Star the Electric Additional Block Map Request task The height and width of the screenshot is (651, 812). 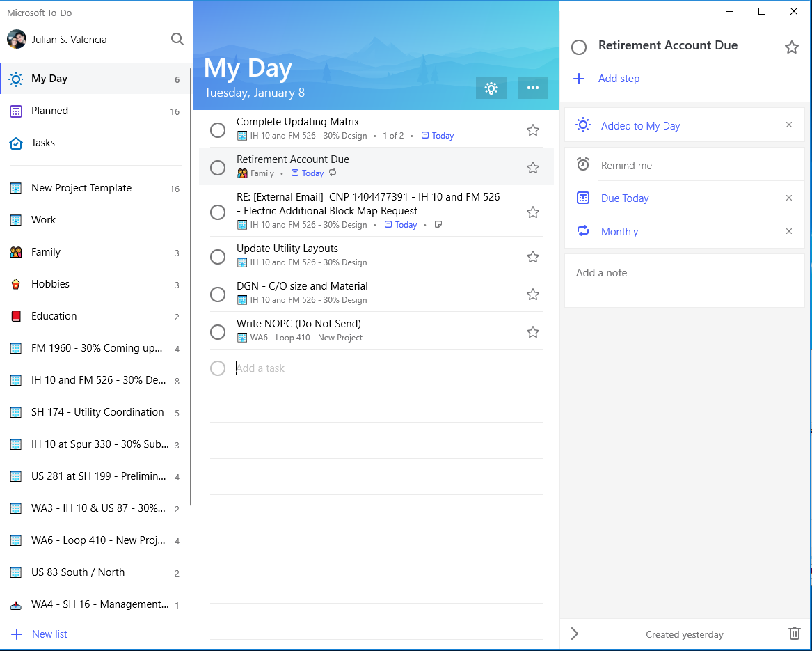pos(533,212)
